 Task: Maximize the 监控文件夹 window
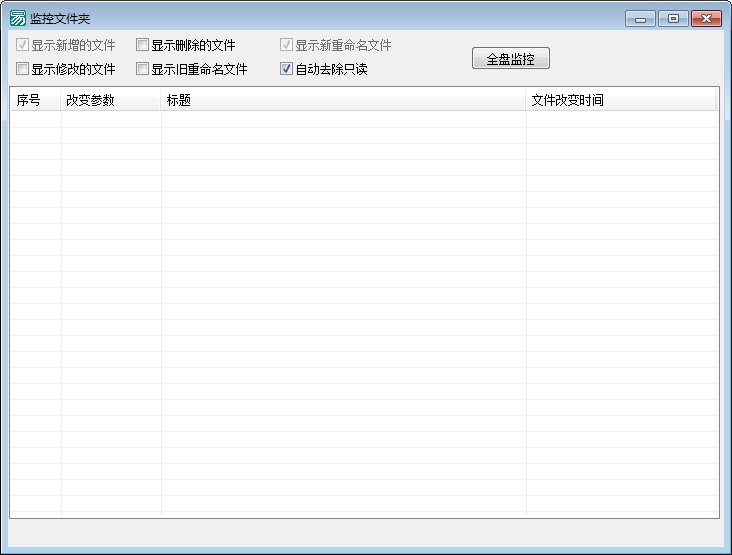coord(673,19)
